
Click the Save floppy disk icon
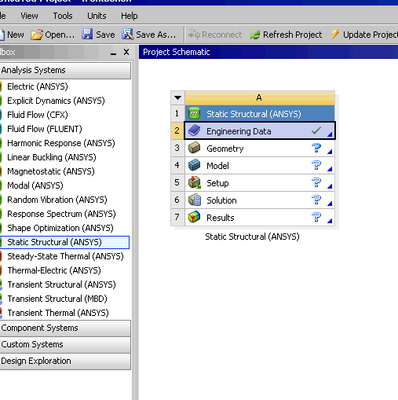point(87,34)
